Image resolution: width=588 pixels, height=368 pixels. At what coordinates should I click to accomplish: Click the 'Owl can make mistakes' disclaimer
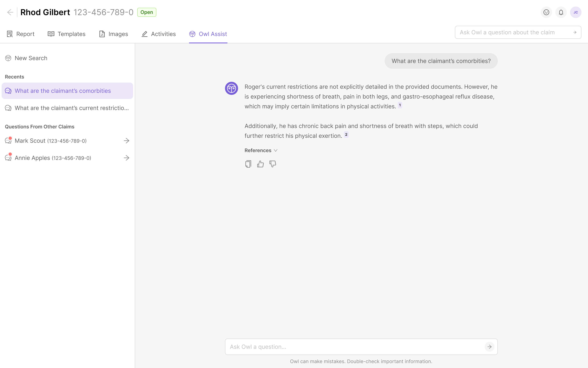361,361
